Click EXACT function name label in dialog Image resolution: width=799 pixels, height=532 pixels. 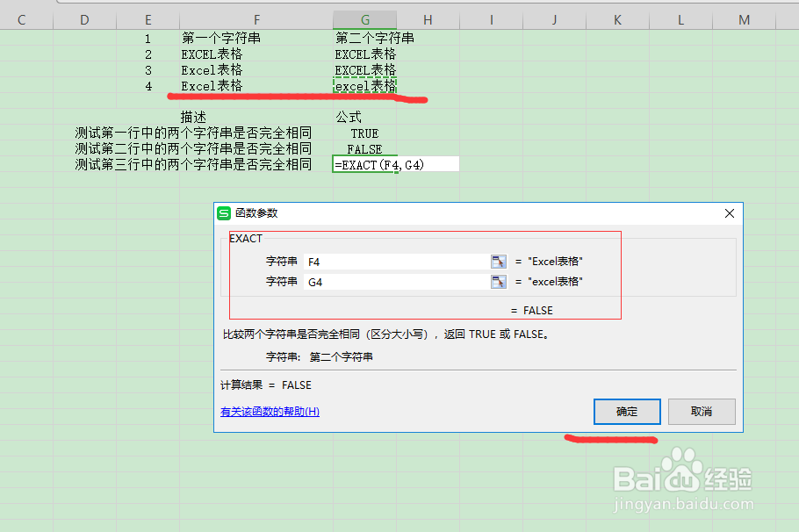coord(246,239)
